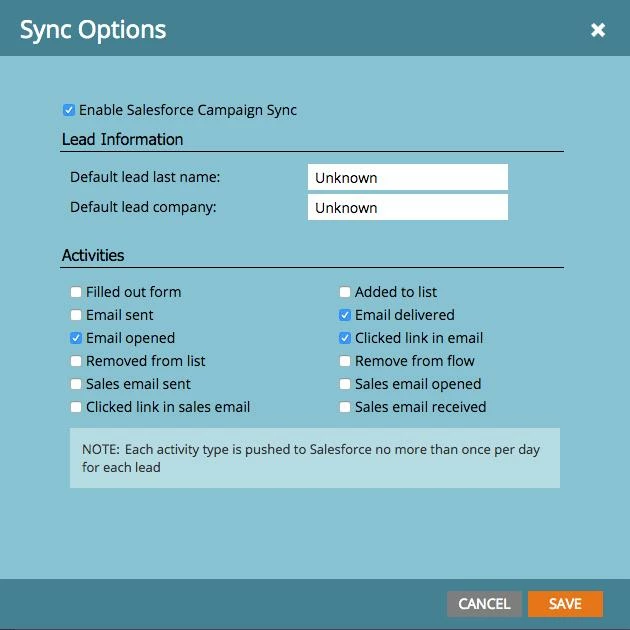Click the Default lead last name label
Viewport: 630px width, 630px height.
pos(145,177)
